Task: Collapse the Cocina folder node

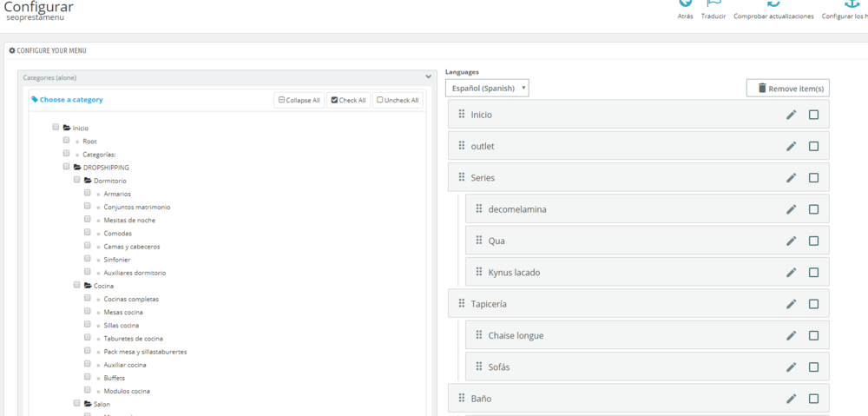Action: 88,285
